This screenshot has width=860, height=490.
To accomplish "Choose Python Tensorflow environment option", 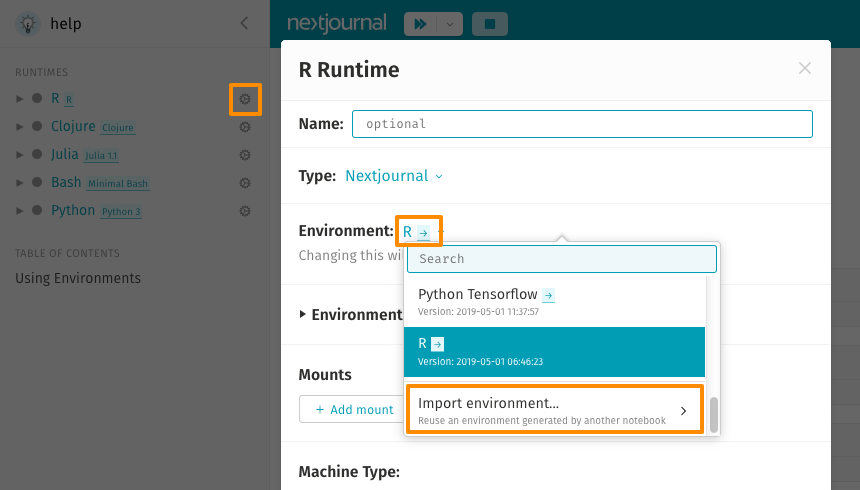I will point(555,302).
